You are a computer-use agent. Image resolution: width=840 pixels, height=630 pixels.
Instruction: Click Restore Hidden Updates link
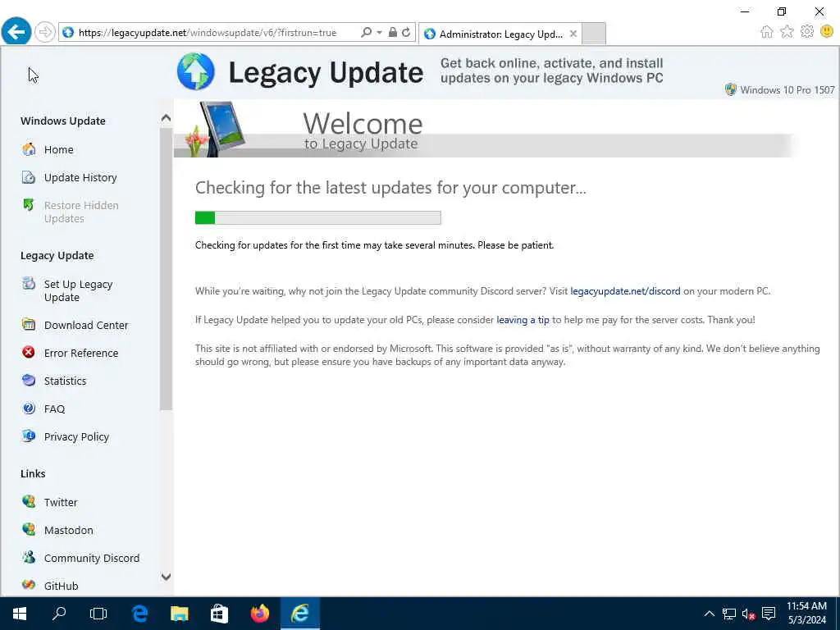[81, 212]
